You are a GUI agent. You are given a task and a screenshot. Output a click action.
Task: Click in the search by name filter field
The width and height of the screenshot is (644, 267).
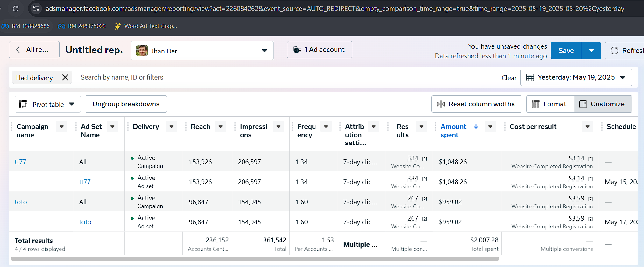tap(223, 77)
